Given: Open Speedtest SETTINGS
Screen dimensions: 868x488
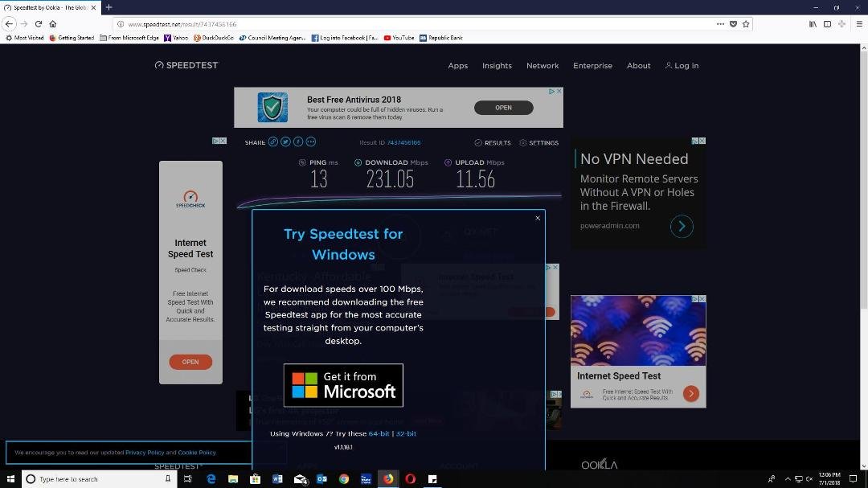Looking at the screenshot, I should tap(538, 143).
